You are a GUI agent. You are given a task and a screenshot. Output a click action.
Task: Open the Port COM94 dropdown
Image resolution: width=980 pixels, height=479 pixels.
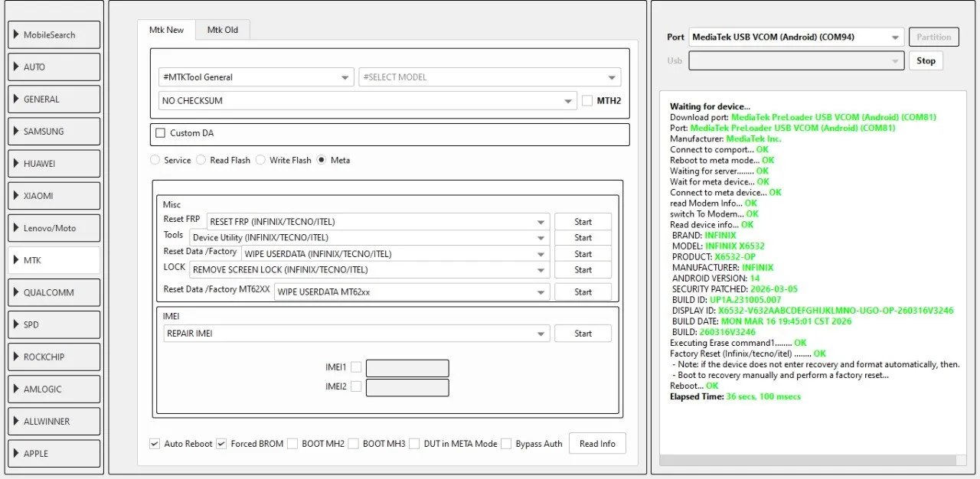[x=795, y=37]
